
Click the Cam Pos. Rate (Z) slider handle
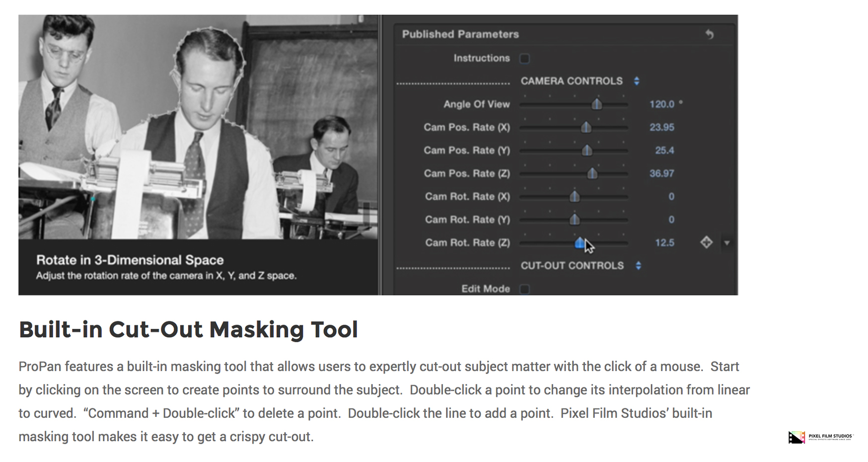click(592, 173)
